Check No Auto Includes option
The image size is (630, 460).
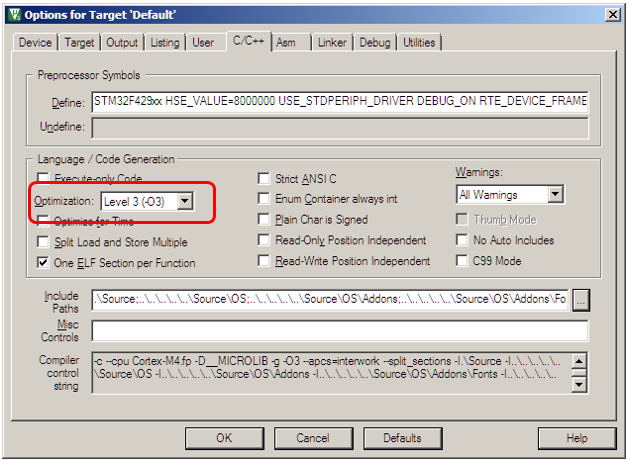(462, 240)
